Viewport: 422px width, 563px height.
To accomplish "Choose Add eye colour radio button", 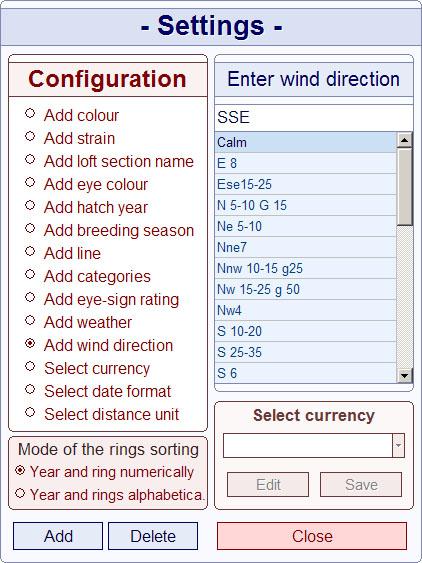I will point(30,182).
